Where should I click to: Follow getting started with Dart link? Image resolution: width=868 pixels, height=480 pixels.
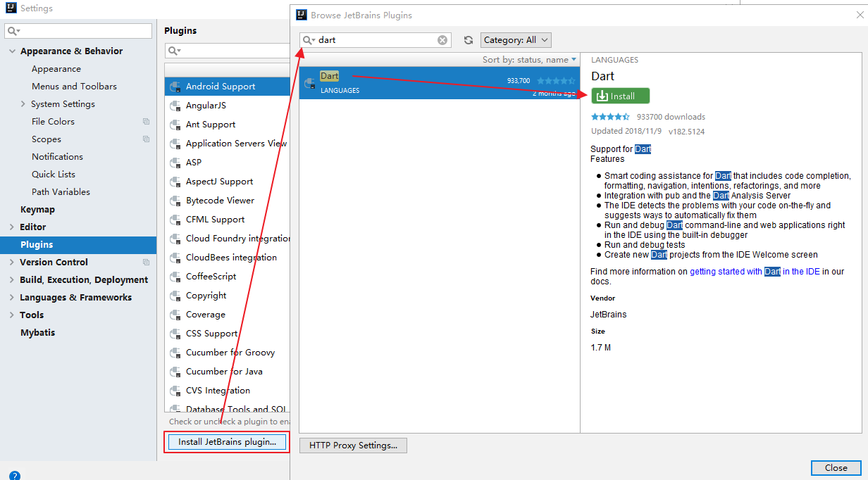[x=755, y=272]
